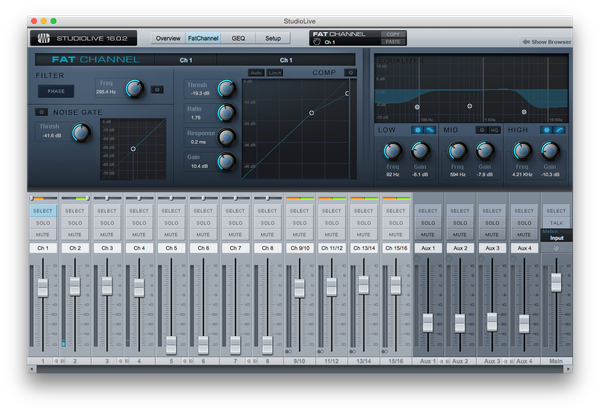Enable the MID band HQ button

tap(494, 130)
